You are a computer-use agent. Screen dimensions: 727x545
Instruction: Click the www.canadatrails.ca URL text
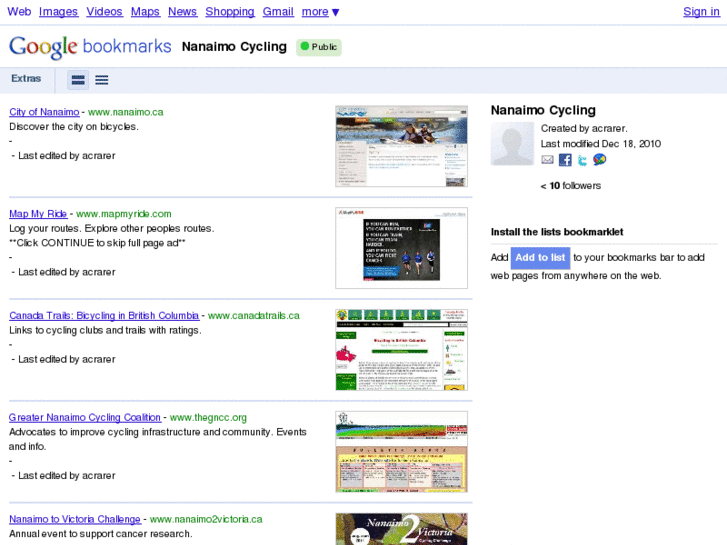254,315
